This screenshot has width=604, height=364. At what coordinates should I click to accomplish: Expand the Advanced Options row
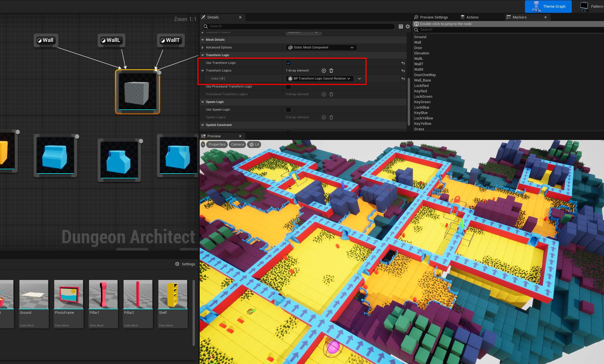pos(203,48)
